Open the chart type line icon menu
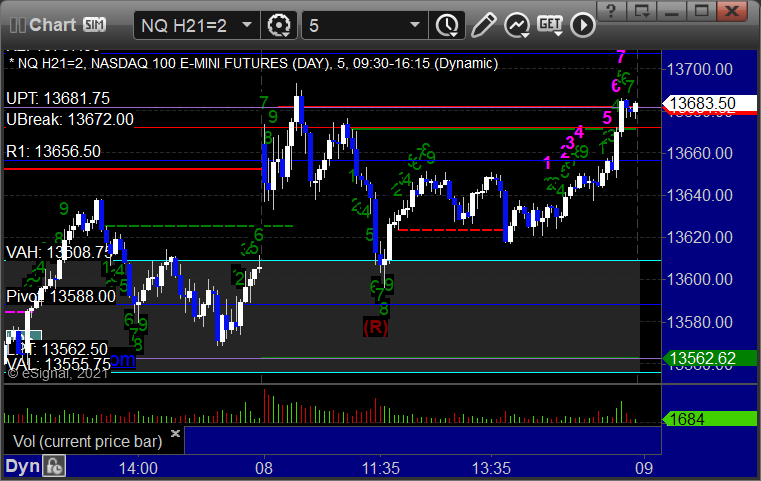 click(x=516, y=25)
